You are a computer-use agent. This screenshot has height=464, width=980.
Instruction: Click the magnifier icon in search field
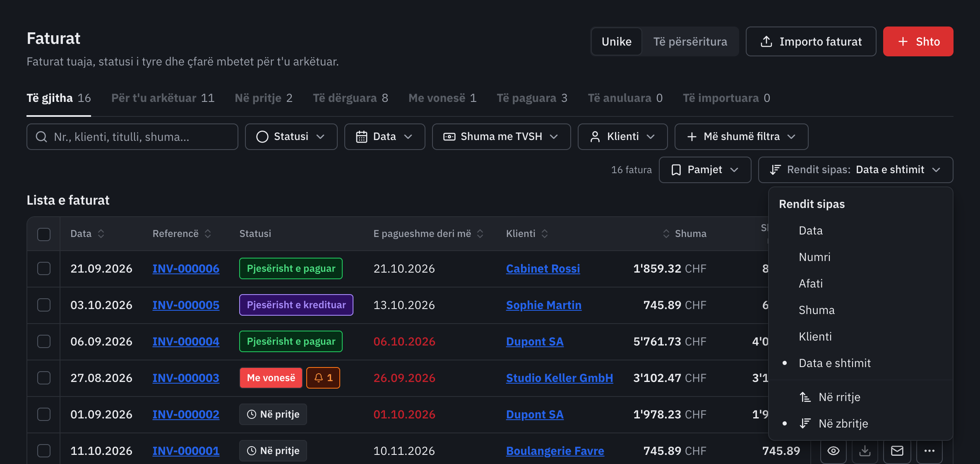[x=41, y=137]
